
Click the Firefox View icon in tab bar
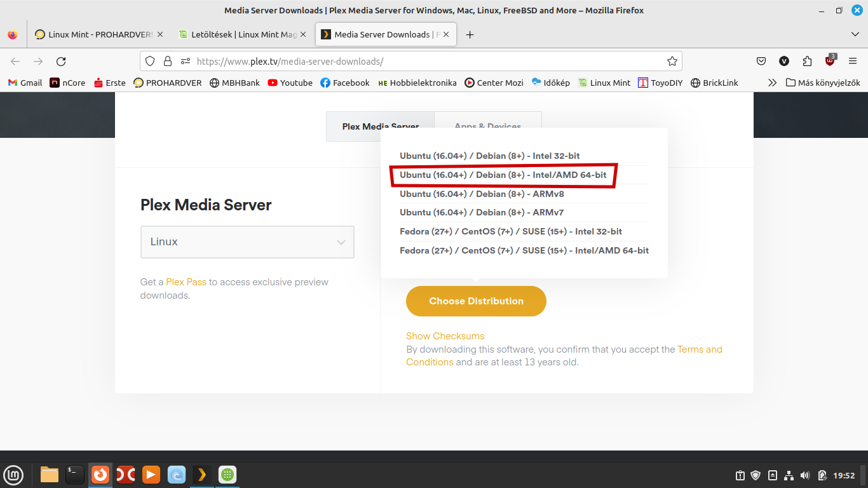(x=13, y=35)
